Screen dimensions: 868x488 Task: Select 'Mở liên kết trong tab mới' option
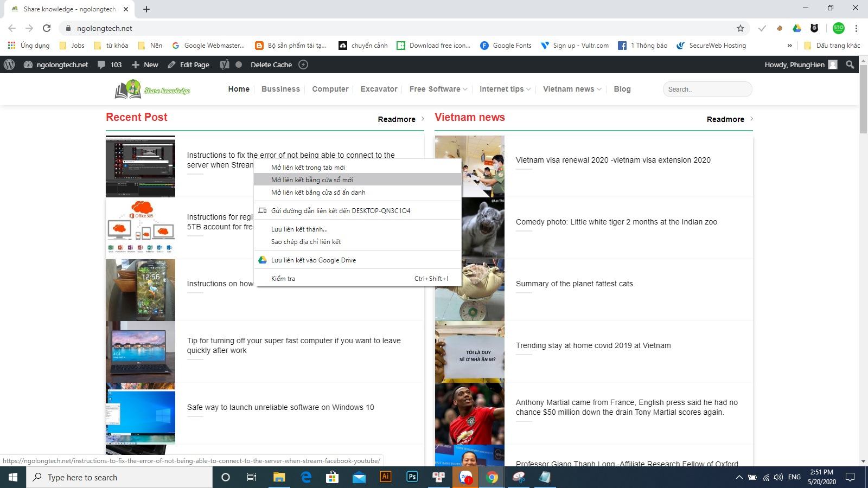pyautogui.click(x=308, y=168)
